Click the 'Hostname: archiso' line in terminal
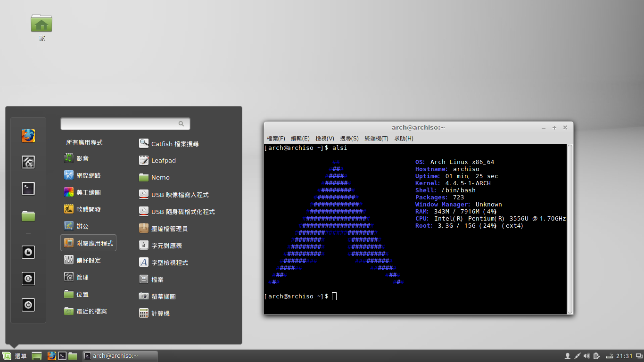The height and width of the screenshot is (362, 644). [x=447, y=169]
